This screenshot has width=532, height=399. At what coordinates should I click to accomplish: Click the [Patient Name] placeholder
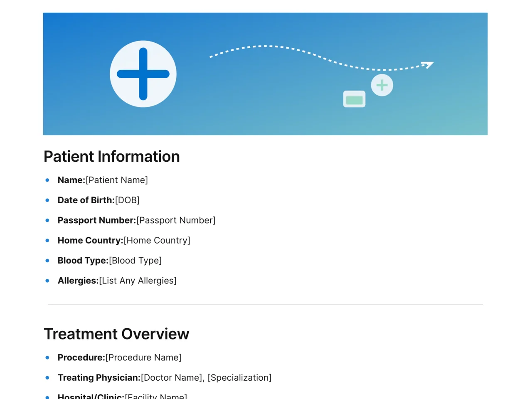[117, 180]
